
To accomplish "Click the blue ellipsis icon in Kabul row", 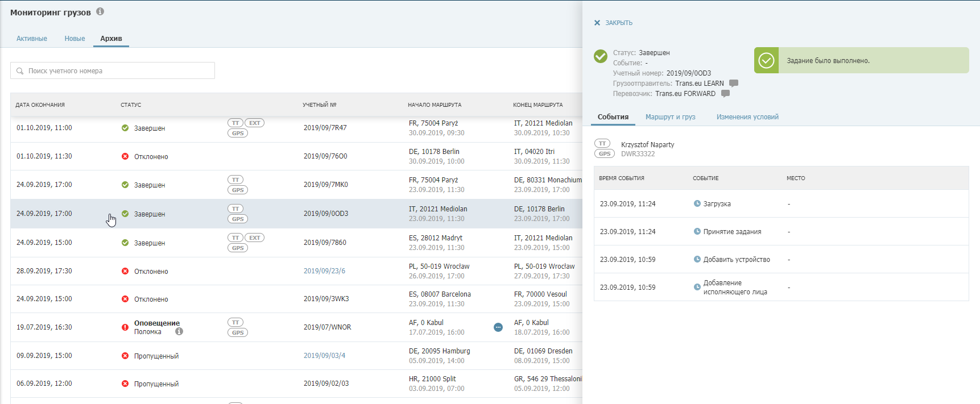I will [498, 327].
